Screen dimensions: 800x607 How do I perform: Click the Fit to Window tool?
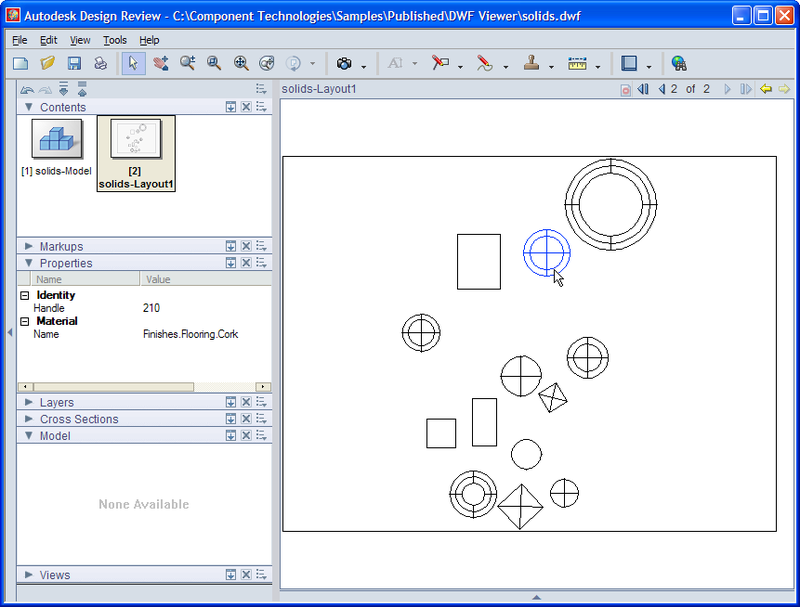pos(241,63)
